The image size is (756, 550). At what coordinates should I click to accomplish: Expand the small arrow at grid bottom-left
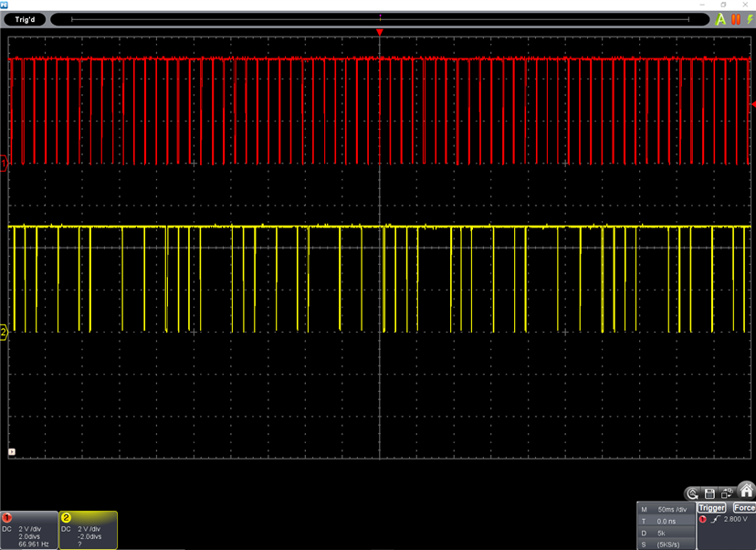point(11,451)
